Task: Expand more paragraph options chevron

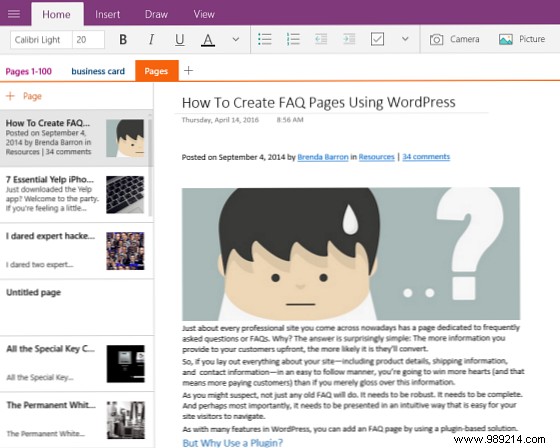Action: point(405,39)
